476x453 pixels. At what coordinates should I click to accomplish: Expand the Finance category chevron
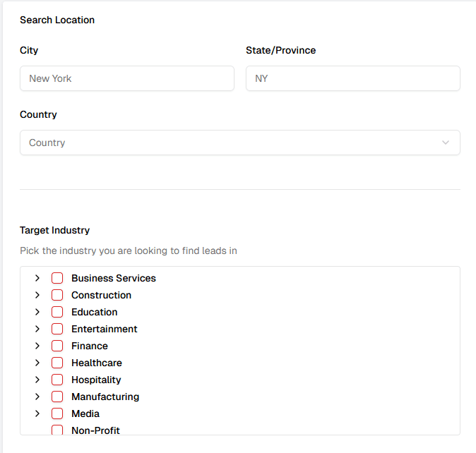point(37,346)
